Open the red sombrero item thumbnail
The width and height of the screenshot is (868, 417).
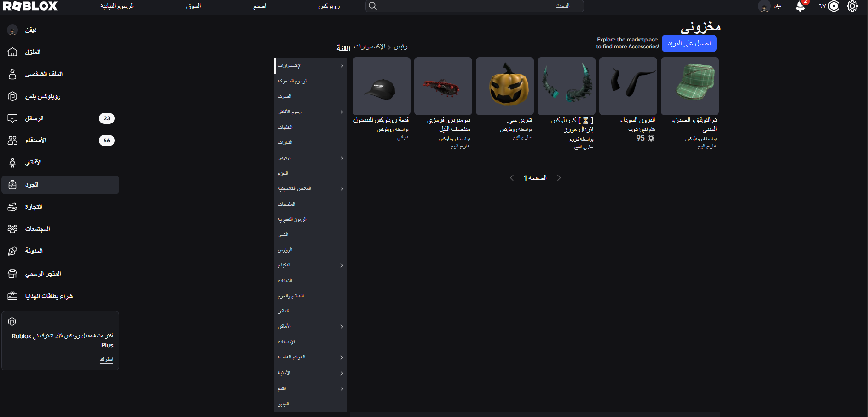[443, 86]
